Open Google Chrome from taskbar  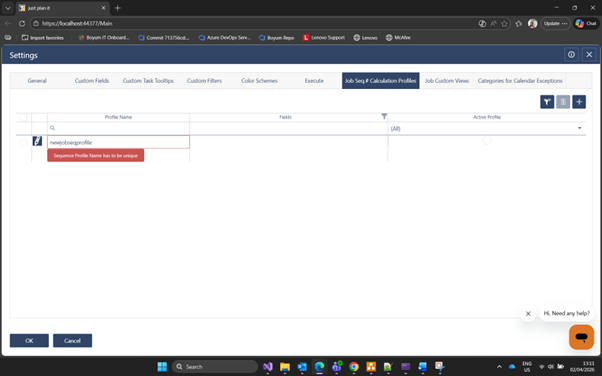point(354,367)
